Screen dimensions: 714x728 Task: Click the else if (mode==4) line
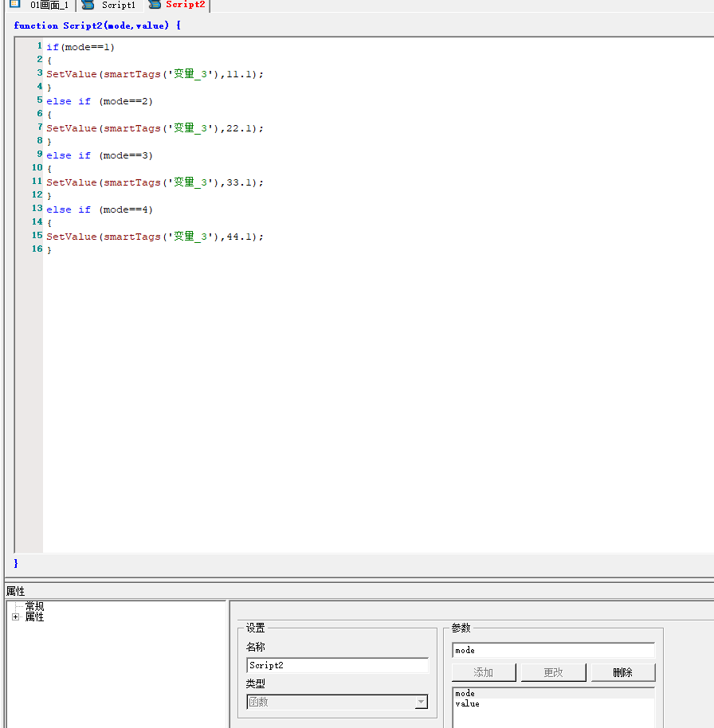(x=100, y=209)
